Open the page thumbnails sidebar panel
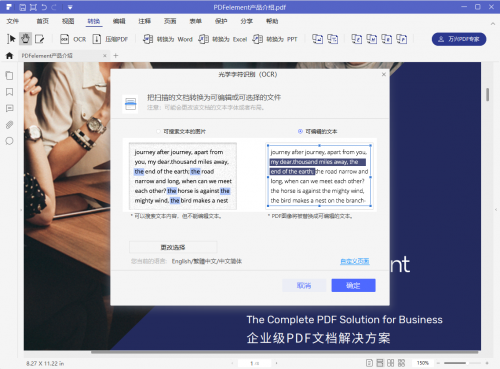The height and width of the screenshot is (369, 500). click(x=9, y=76)
